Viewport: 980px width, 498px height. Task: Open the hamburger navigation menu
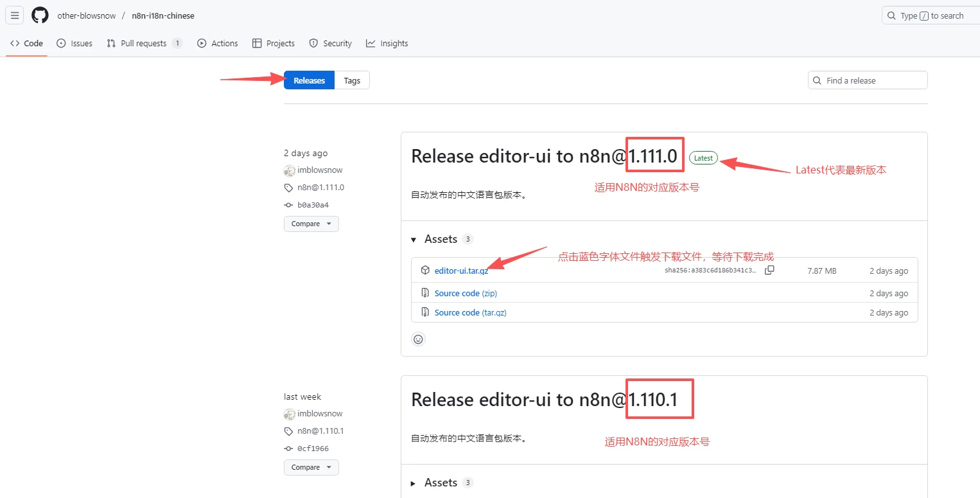pyautogui.click(x=15, y=15)
